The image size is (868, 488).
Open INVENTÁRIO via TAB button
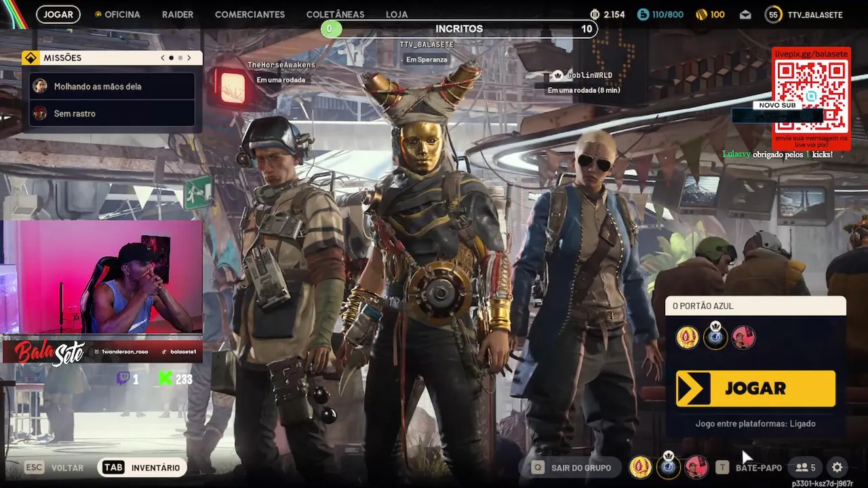point(142,468)
